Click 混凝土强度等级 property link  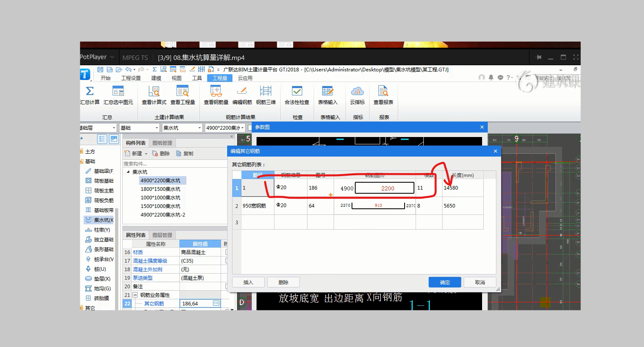coord(150,261)
